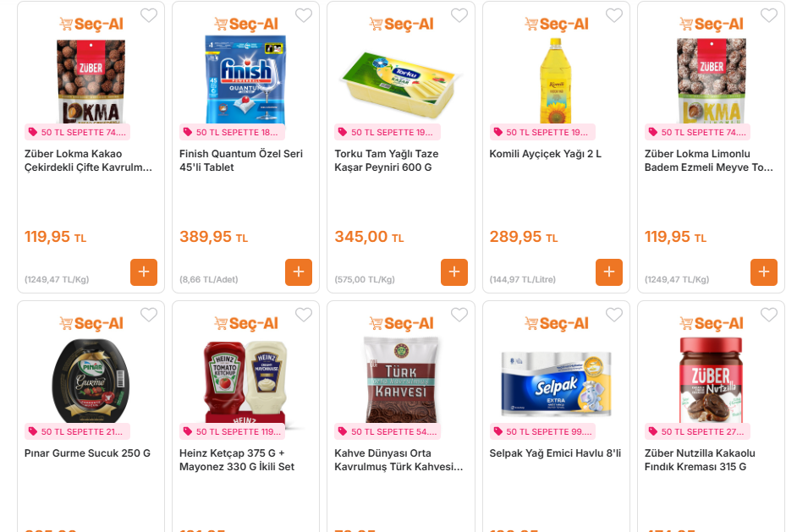Add Züber Lokma Limonlu to cart
The image size is (786, 532).
click(x=764, y=272)
